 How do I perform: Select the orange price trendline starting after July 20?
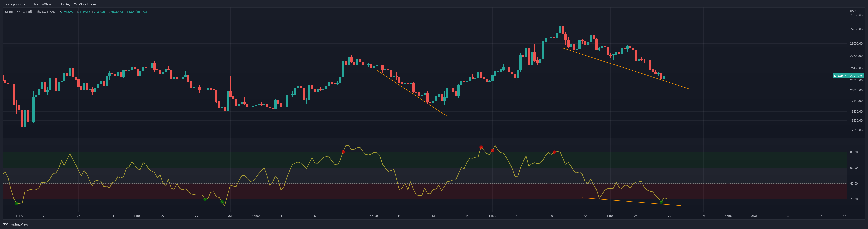[626, 69]
